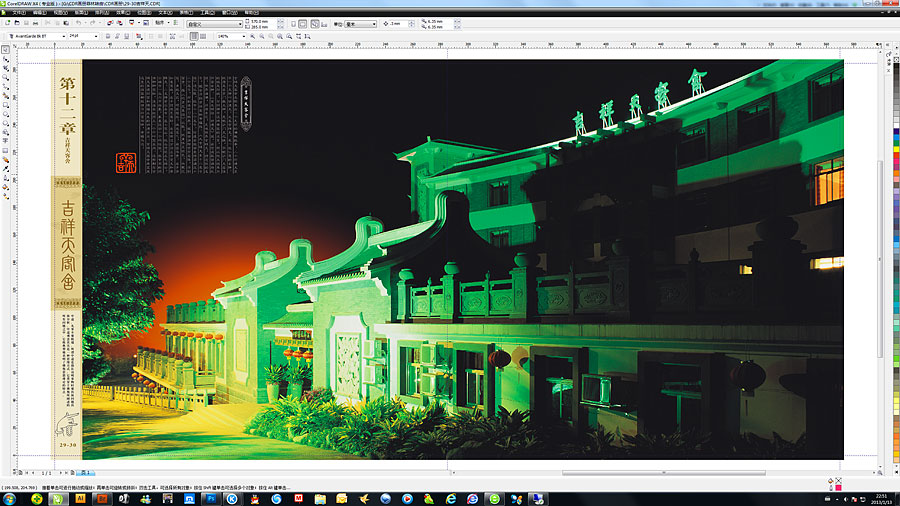Click the New document icon
Image resolution: width=900 pixels, height=506 pixels.
pyautogui.click(x=7, y=23)
